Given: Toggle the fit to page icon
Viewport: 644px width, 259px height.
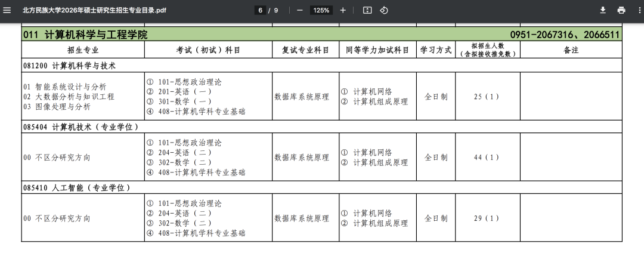Looking at the screenshot, I should (x=367, y=10).
